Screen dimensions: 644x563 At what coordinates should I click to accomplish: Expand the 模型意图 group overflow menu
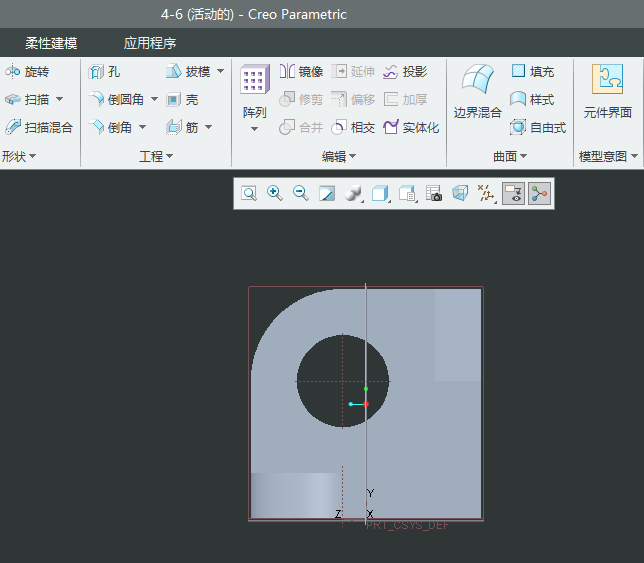[608, 156]
